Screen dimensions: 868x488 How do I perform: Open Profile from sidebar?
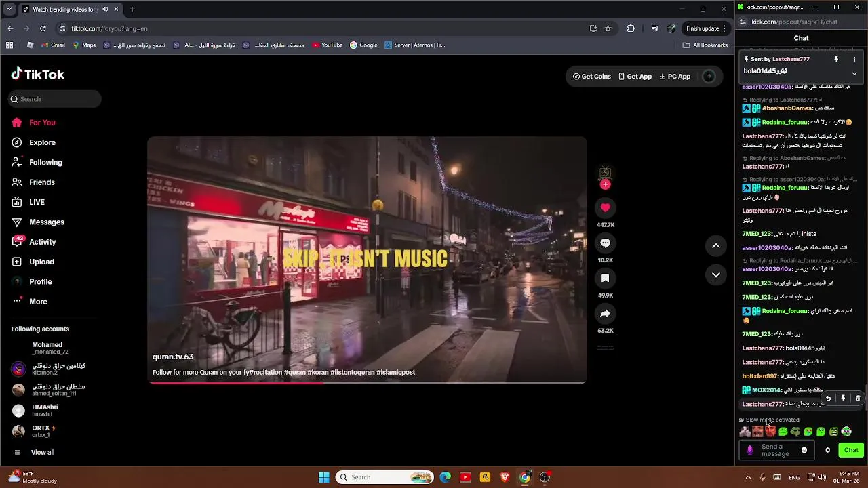tap(31, 281)
